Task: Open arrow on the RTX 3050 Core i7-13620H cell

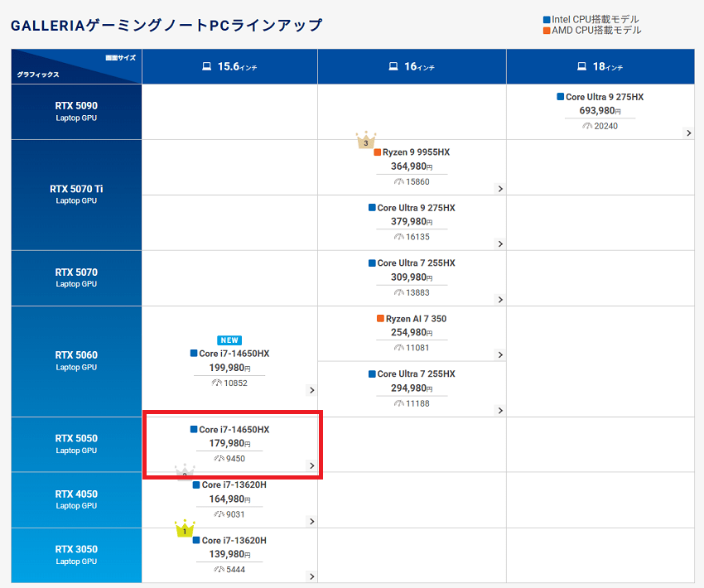Action: tap(311, 576)
